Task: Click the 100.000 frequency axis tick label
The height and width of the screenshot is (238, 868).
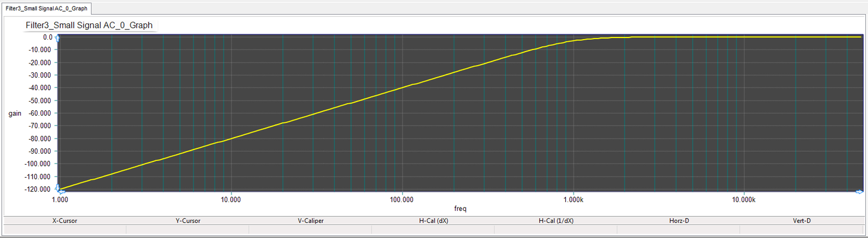Action: click(401, 200)
